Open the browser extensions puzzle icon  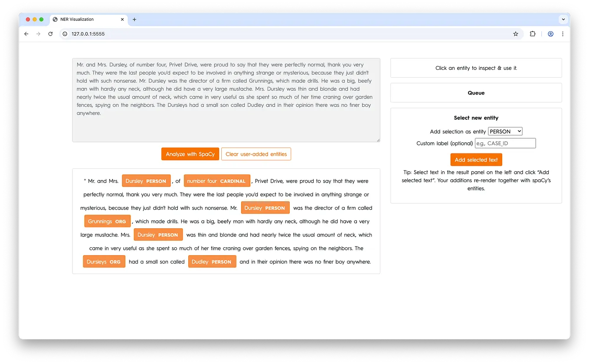coord(533,33)
